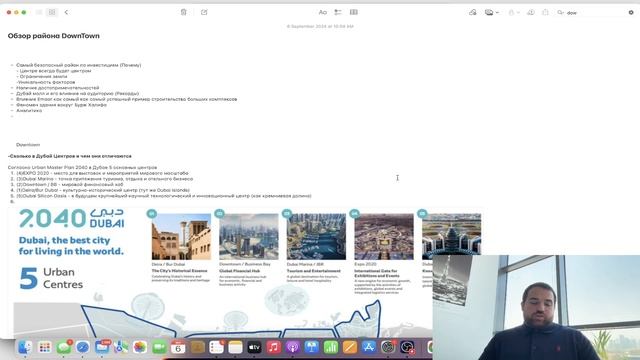Viewport: 640px width, 360px height.
Task: Open Mail from the Dock
Action: [102, 347]
